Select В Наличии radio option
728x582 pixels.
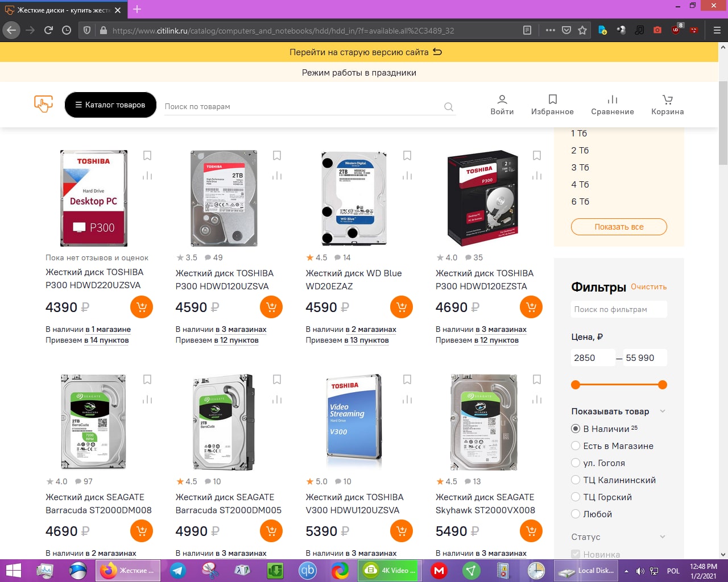576,429
